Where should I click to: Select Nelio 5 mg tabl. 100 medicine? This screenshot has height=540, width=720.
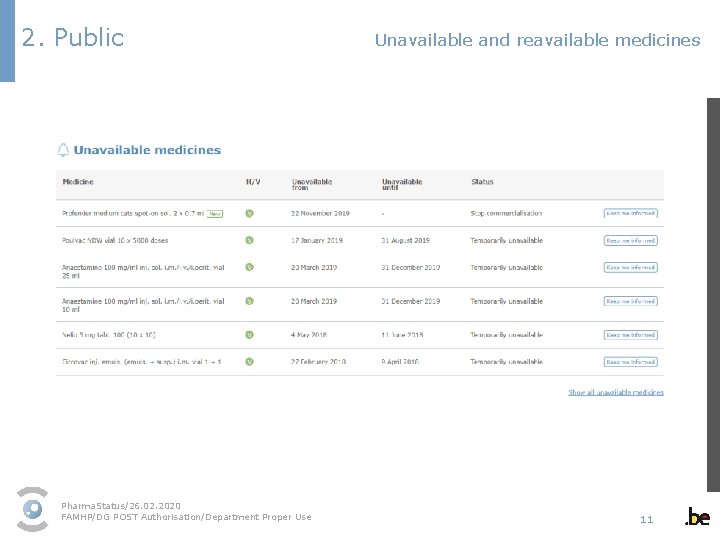(x=108, y=335)
